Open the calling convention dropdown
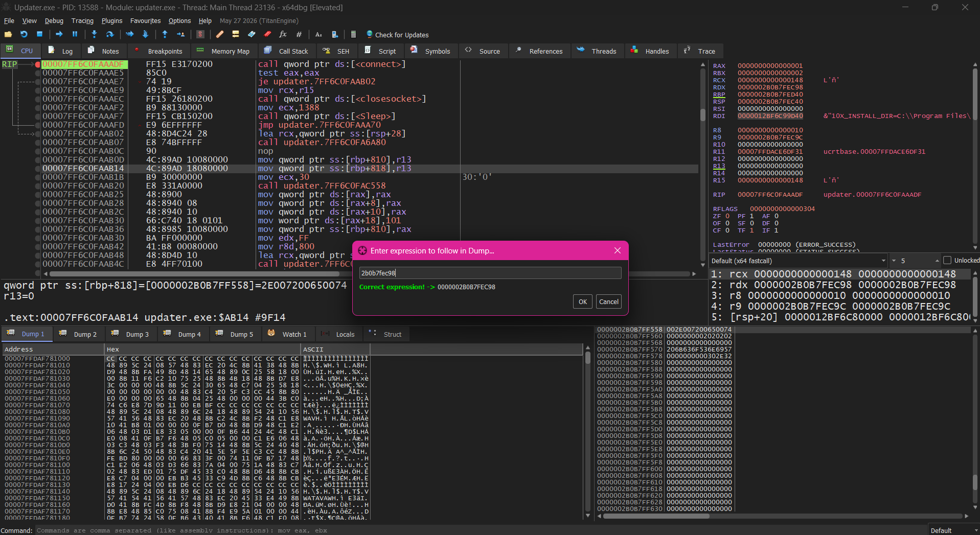The width and height of the screenshot is (980, 535). click(797, 261)
